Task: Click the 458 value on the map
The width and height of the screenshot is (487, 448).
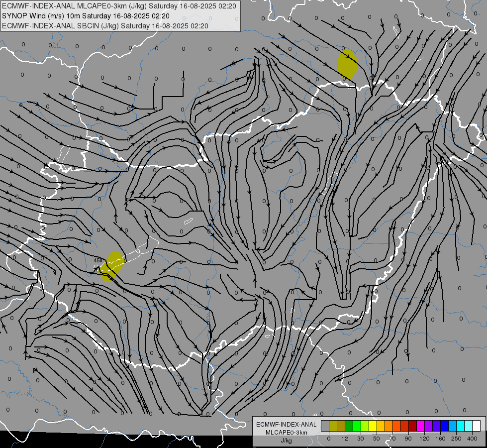Action: point(98,260)
